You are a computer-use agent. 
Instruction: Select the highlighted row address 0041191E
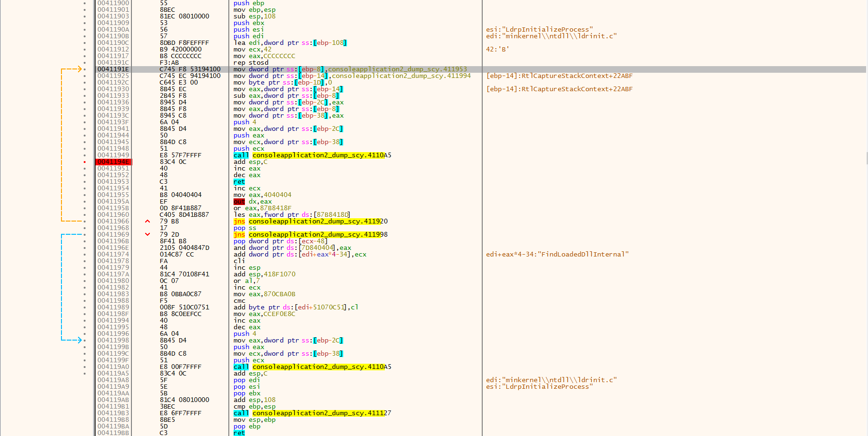(x=113, y=69)
